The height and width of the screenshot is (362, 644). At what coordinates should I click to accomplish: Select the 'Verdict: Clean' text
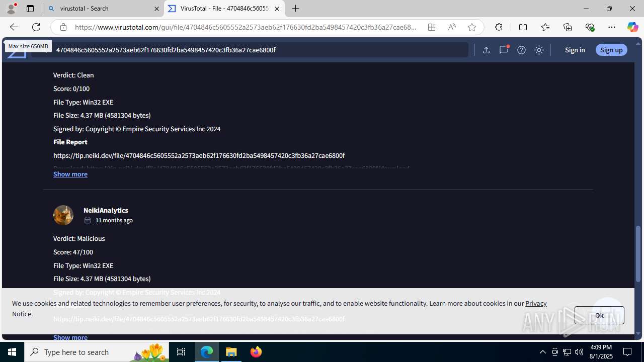pyautogui.click(x=73, y=75)
